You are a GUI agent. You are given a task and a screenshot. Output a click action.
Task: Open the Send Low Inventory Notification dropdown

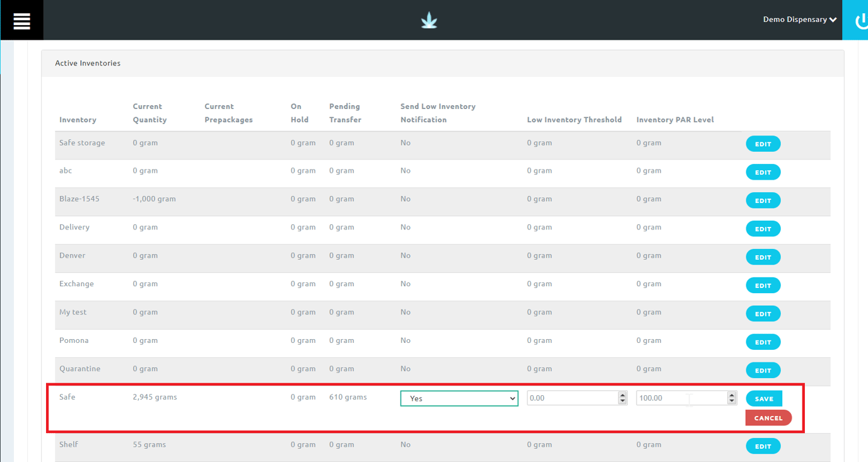(459, 398)
